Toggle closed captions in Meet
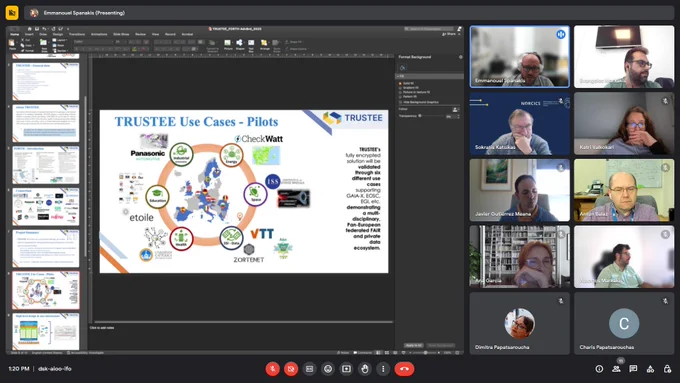680x383 pixels. point(309,369)
